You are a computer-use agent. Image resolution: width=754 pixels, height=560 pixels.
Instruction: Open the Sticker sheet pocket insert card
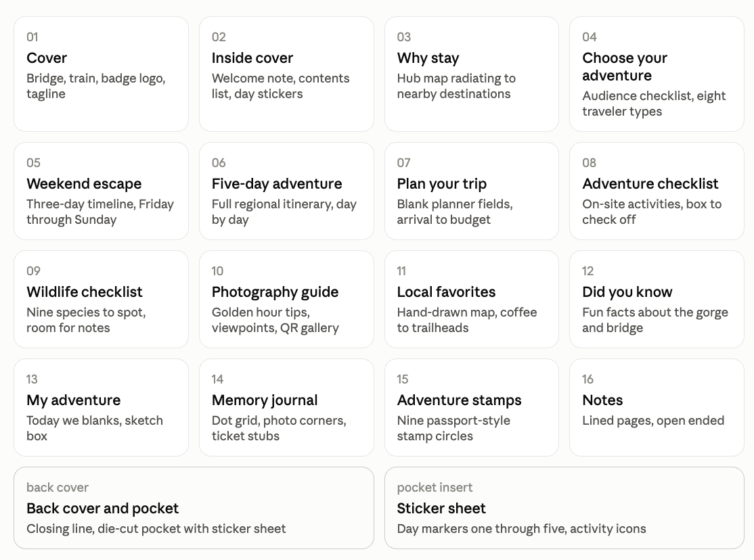point(564,508)
